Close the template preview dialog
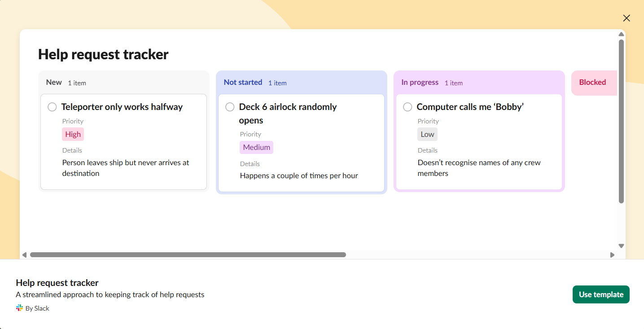 coord(626,18)
